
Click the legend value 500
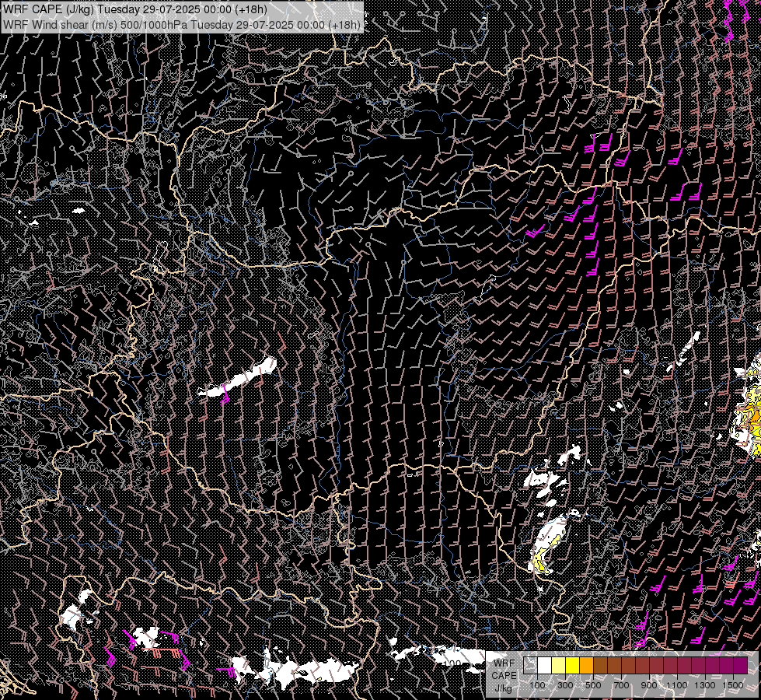(593, 685)
